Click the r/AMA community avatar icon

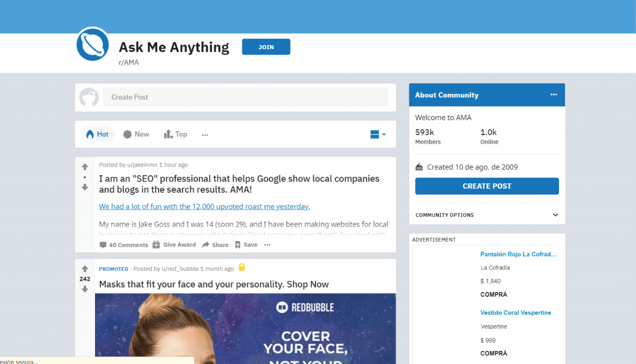(93, 44)
